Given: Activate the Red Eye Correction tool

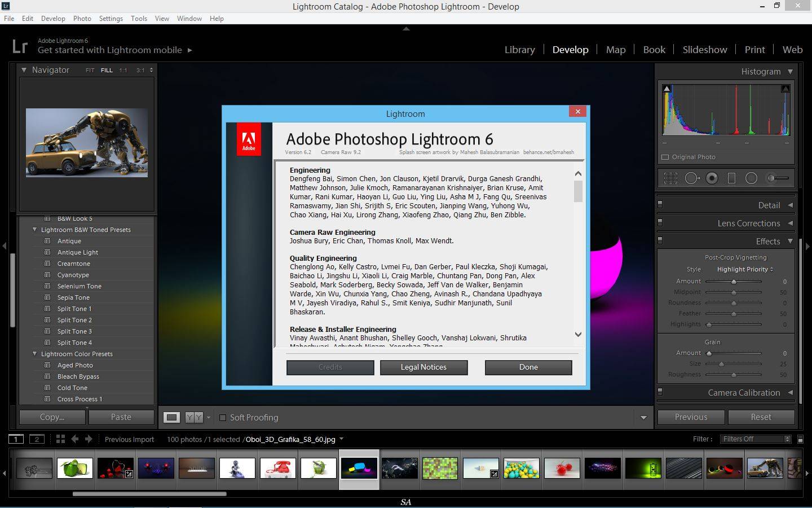Looking at the screenshot, I should click(x=712, y=178).
